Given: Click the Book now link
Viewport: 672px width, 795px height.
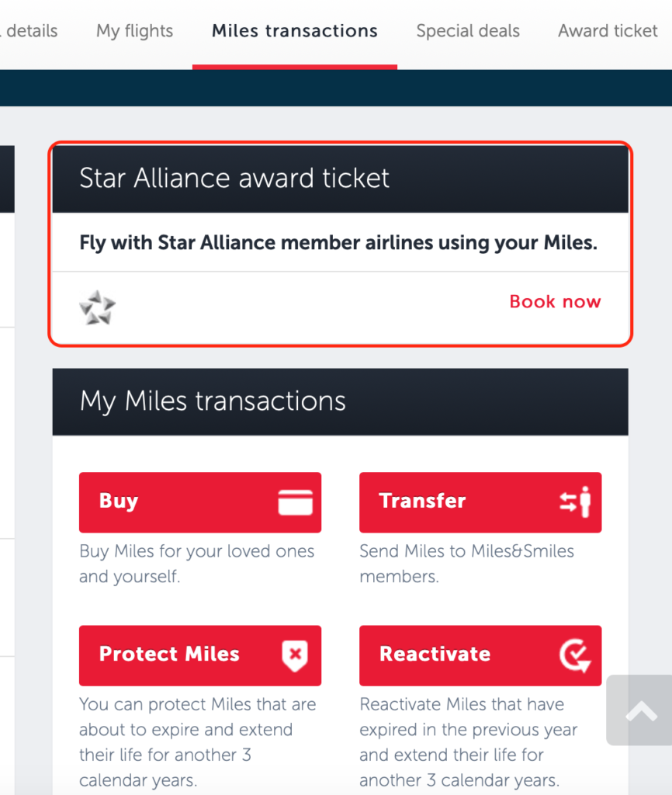Looking at the screenshot, I should pos(555,302).
